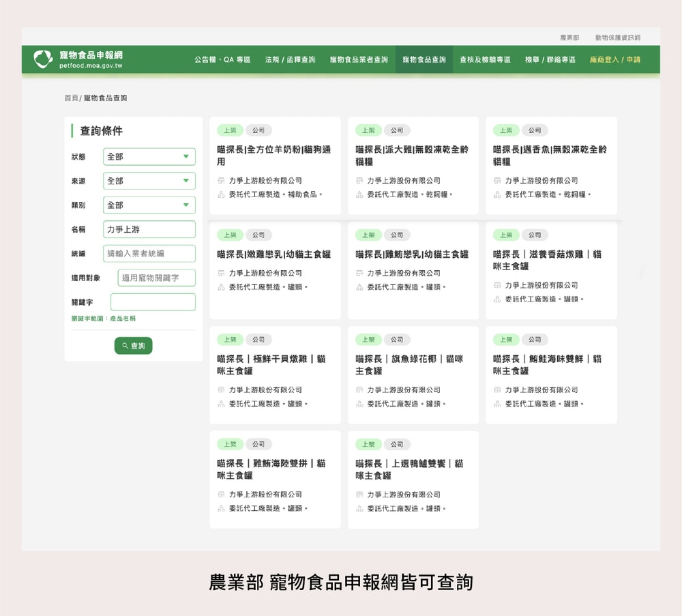The width and height of the screenshot is (682, 616).
Task: Expand the 類別 dropdown
Action: pyautogui.click(x=149, y=205)
